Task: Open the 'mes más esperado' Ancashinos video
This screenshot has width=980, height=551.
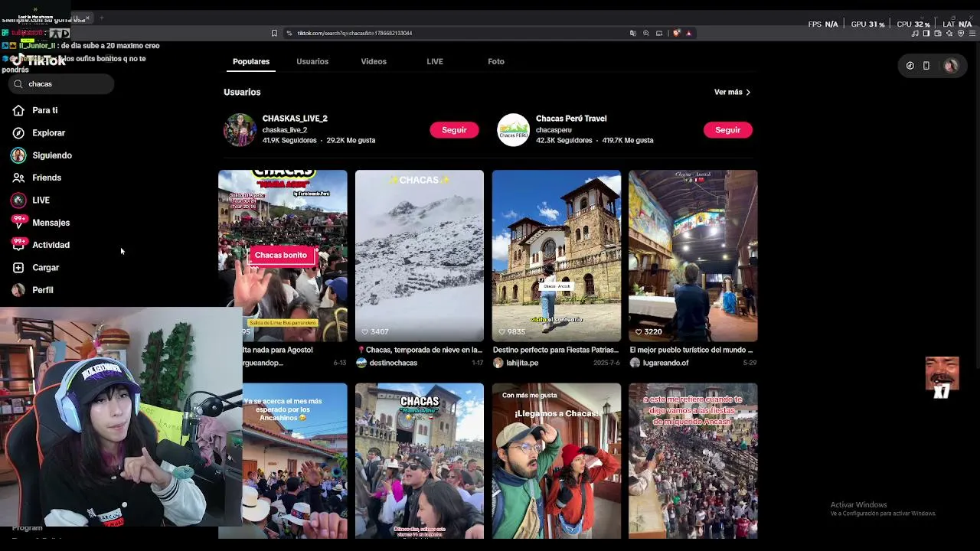Action: click(295, 461)
